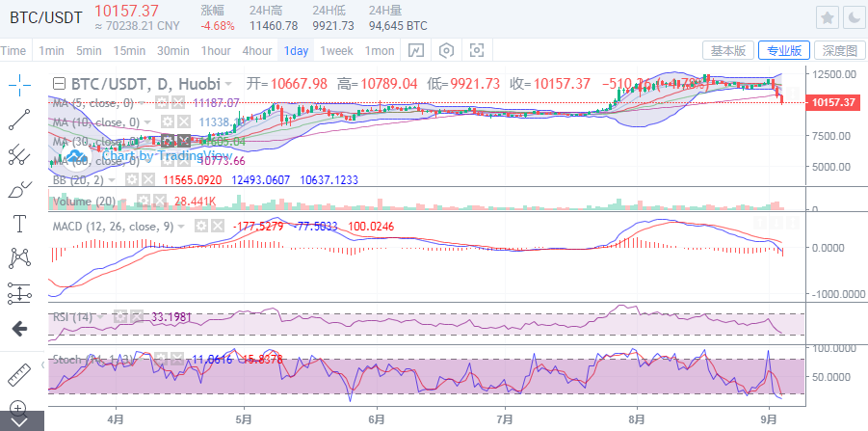Select the pitchfork drawing tool
868x431 pixels.
pyautogui.click(x=19, y=155)
